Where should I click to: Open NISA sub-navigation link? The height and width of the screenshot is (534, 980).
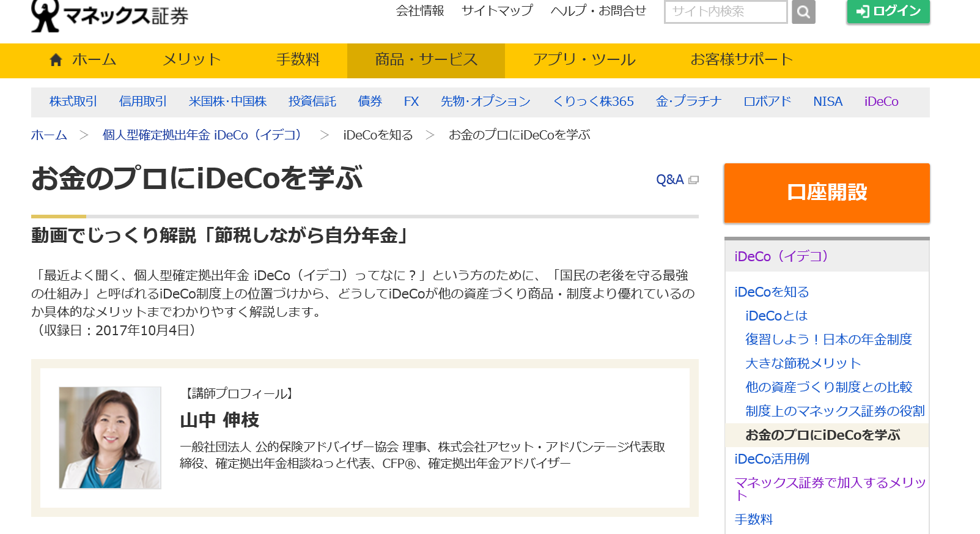click(828, 102)
